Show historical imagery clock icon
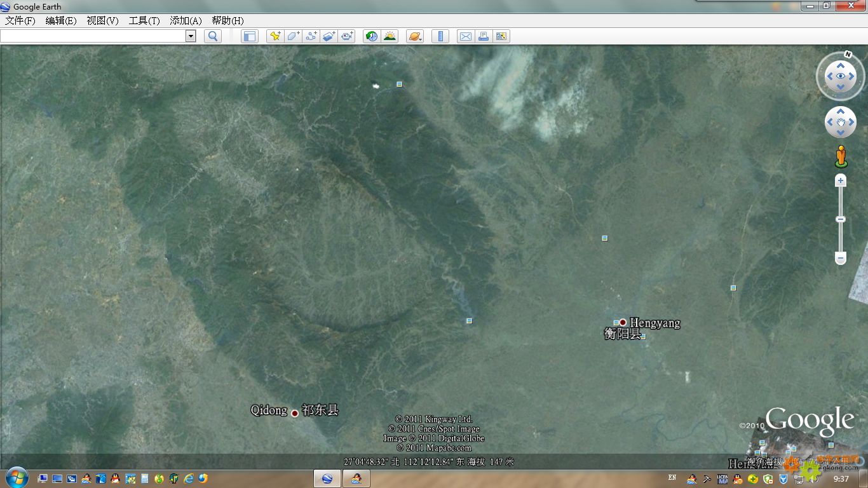 (x=372, y=36)
